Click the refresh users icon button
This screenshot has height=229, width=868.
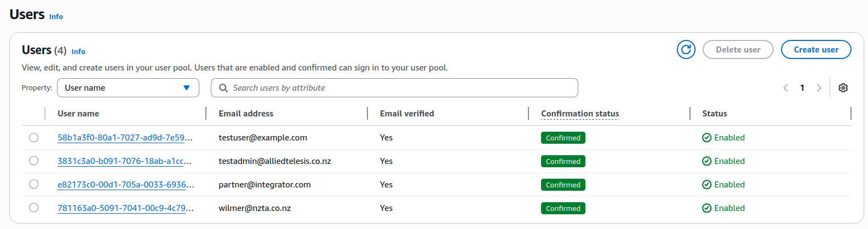686,50
